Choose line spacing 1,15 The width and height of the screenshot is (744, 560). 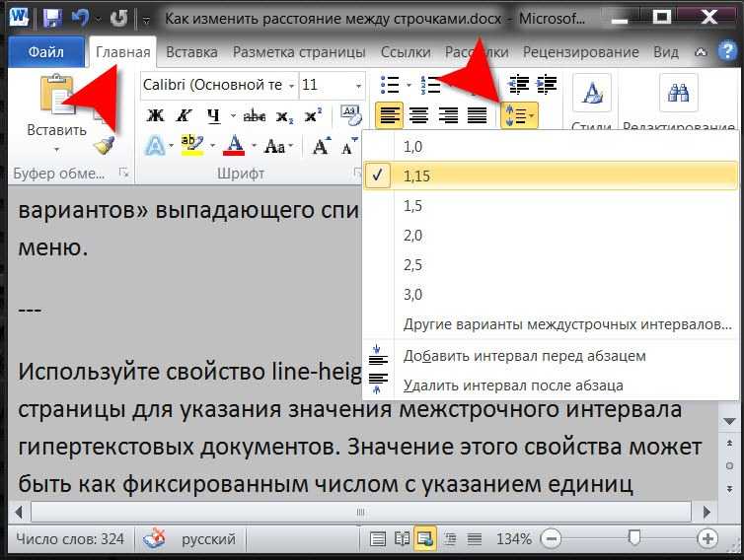[x=551, y=175]
